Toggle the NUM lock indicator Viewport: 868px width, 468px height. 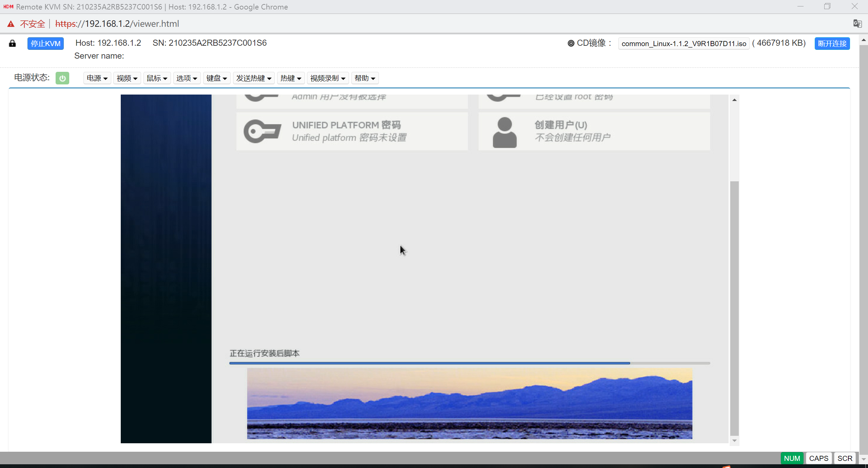tap(792, 458)
